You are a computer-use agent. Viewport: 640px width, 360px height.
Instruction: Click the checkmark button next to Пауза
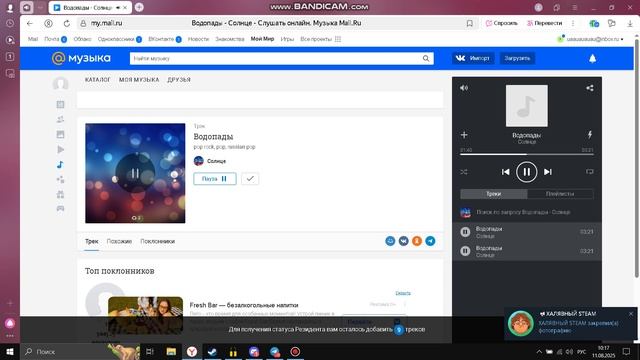point(250,179)
